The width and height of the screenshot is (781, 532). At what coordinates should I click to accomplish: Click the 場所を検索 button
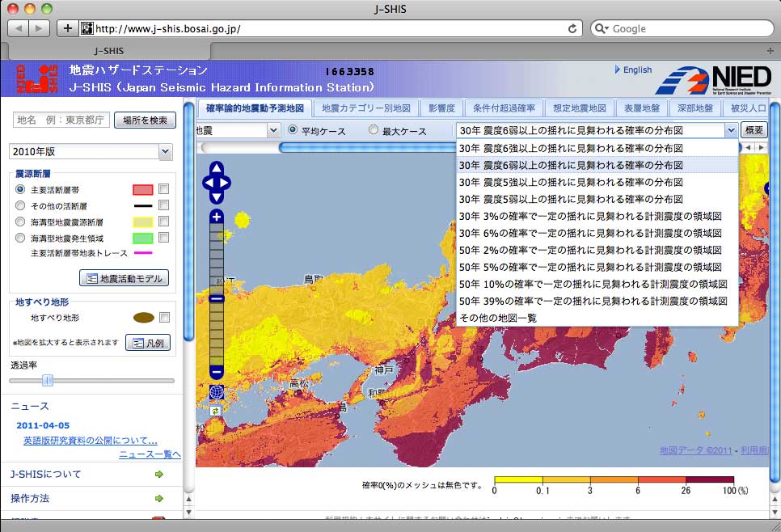point(145,120)
